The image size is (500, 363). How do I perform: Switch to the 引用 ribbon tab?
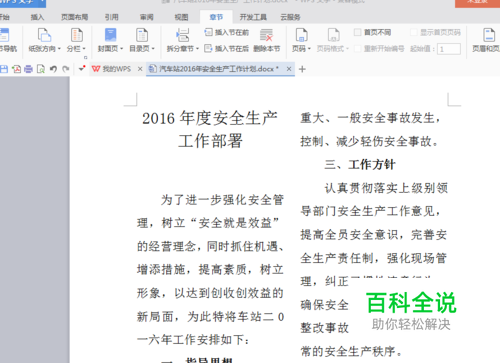pos(112,17)
